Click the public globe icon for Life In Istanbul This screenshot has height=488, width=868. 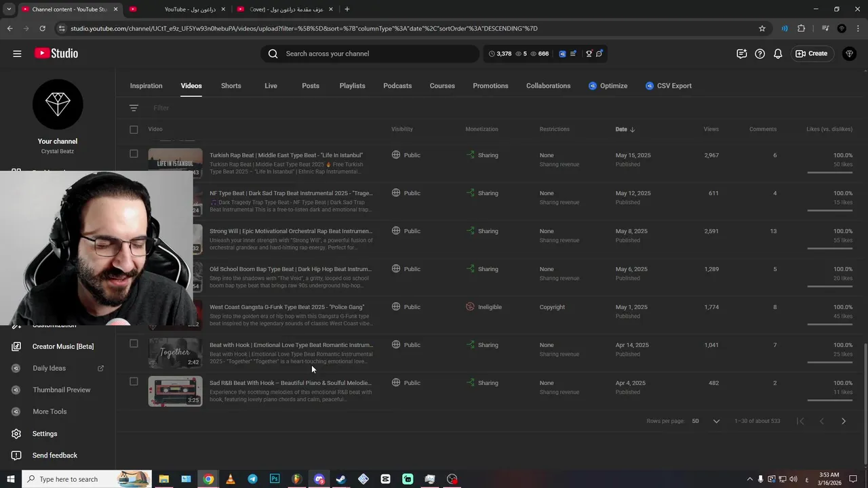pyautogui.click(x=396, y=155)
